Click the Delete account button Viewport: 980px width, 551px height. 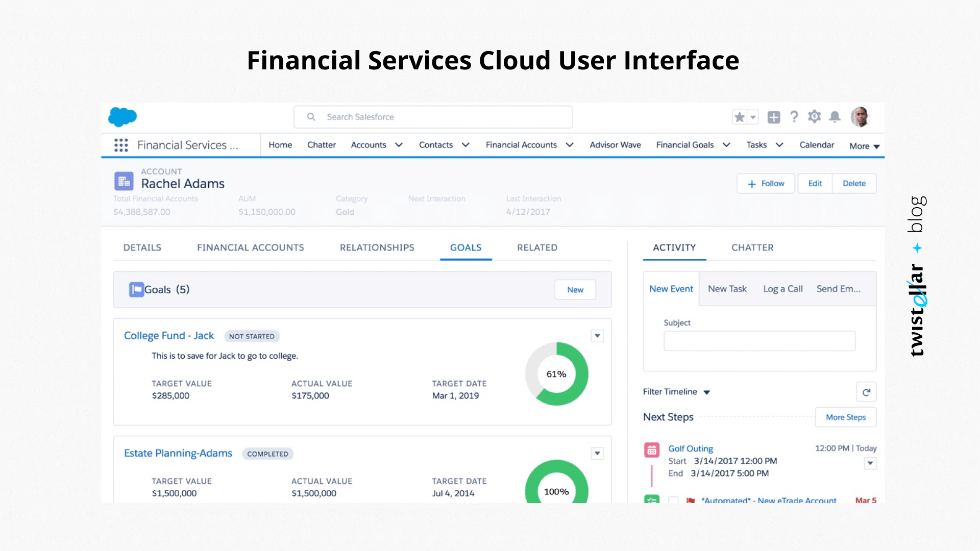(854, 184)
